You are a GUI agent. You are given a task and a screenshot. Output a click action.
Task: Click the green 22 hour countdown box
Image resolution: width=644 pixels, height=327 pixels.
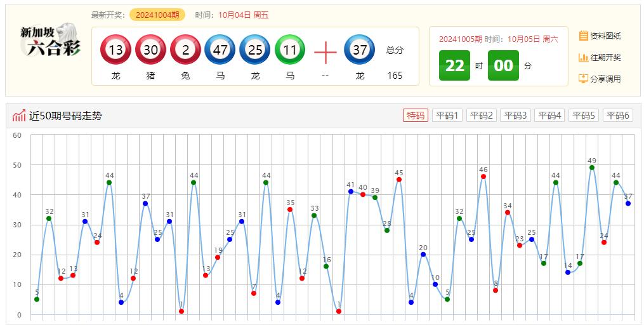click(x=454, y=65)
